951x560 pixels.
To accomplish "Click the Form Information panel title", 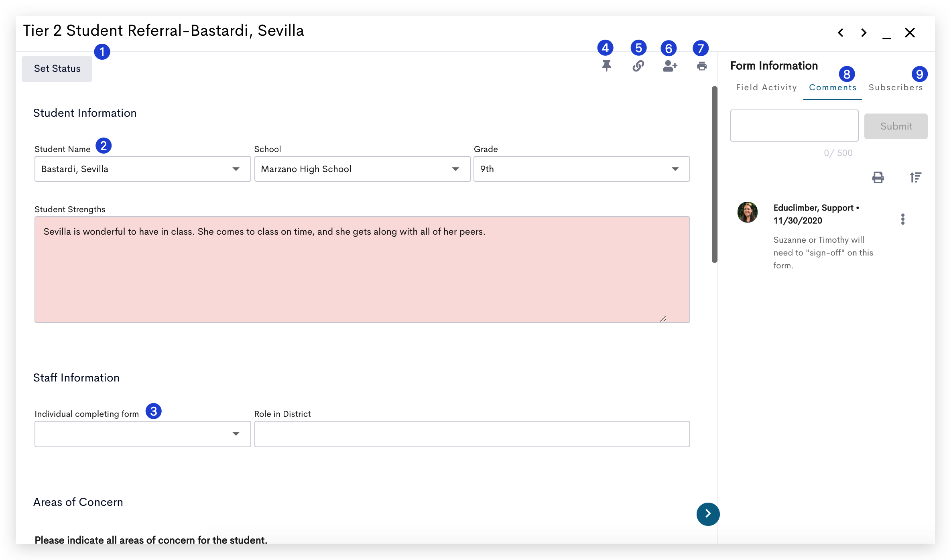I will [x=774, y=66].
